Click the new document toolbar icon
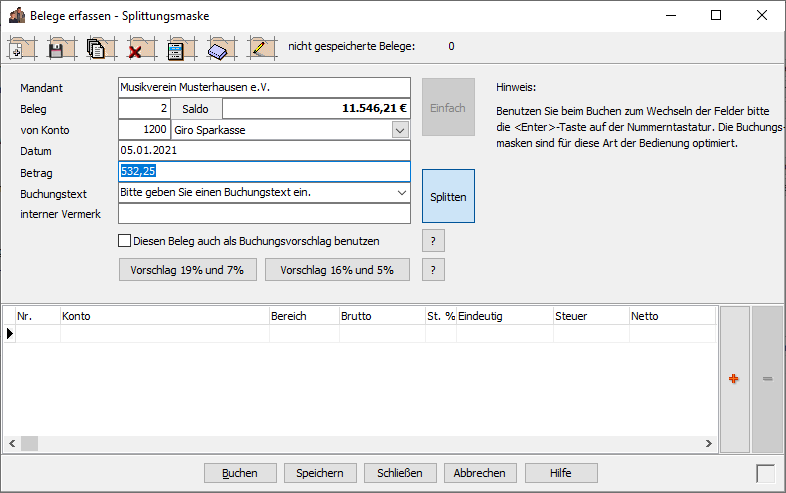Viewport: 786px width, 493px height. [x=22, y=48]
